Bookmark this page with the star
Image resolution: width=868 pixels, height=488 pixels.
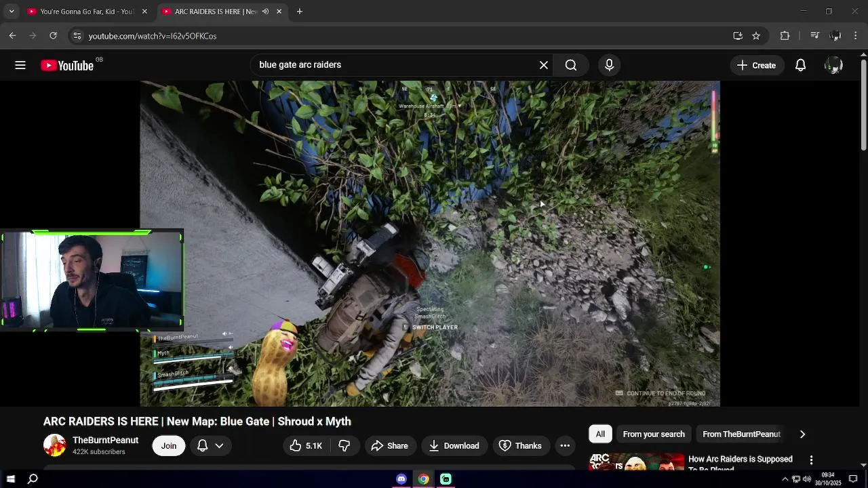[756, 36]
